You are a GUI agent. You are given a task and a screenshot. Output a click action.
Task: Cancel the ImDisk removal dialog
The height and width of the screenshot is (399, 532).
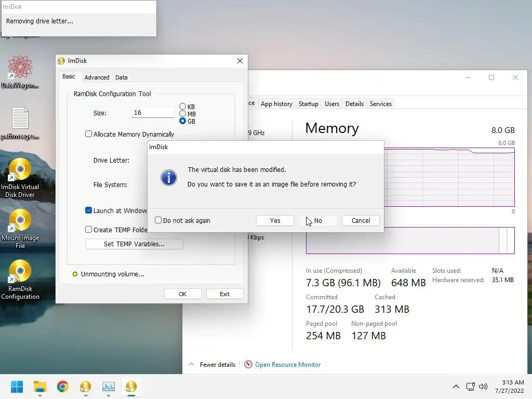(x=361, y=220)
